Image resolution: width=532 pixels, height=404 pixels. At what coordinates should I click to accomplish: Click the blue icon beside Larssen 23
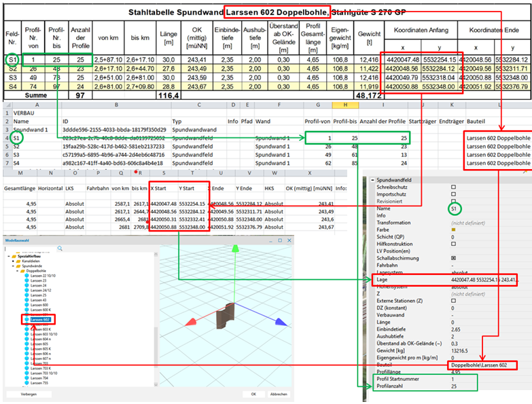[x=26, y=280]
